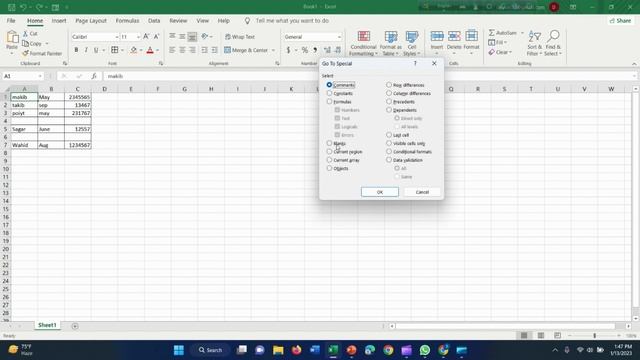Open Cell Styles gallery
This screenshot has height=360, width=640.
(x=411, y=43)
